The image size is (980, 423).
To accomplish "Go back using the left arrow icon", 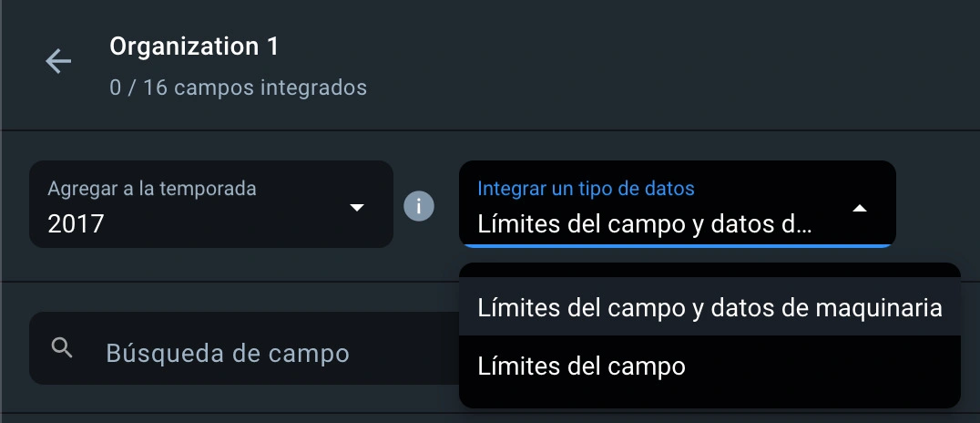I will click(x=58, y=62).
